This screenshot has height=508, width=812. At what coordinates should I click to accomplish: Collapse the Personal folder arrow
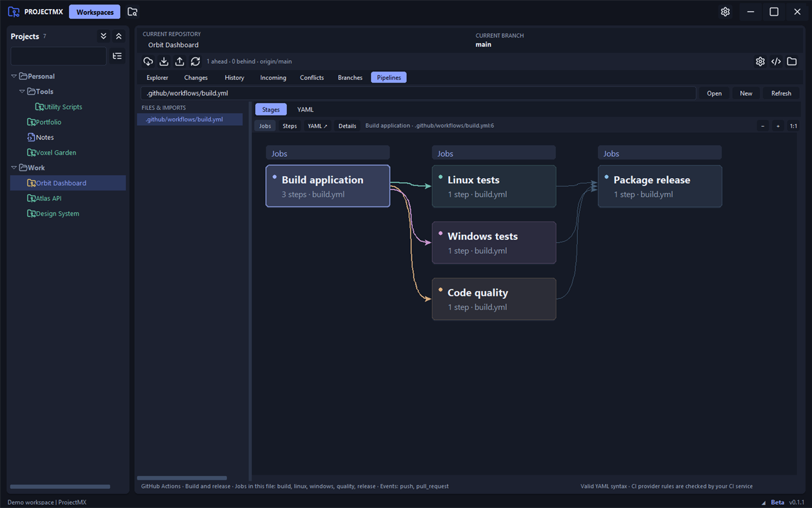(x=14, y=76)
